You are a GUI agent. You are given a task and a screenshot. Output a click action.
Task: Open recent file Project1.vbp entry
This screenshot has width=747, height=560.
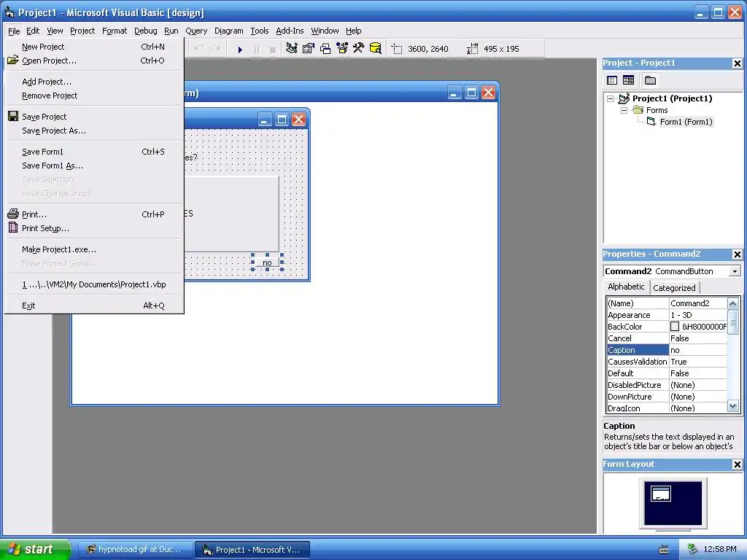(x=93, y=284)
